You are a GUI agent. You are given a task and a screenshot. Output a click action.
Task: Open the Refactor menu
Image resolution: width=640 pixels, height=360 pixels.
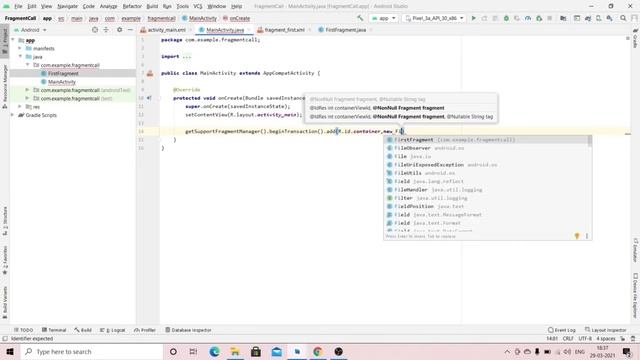(x=132, y=6)
